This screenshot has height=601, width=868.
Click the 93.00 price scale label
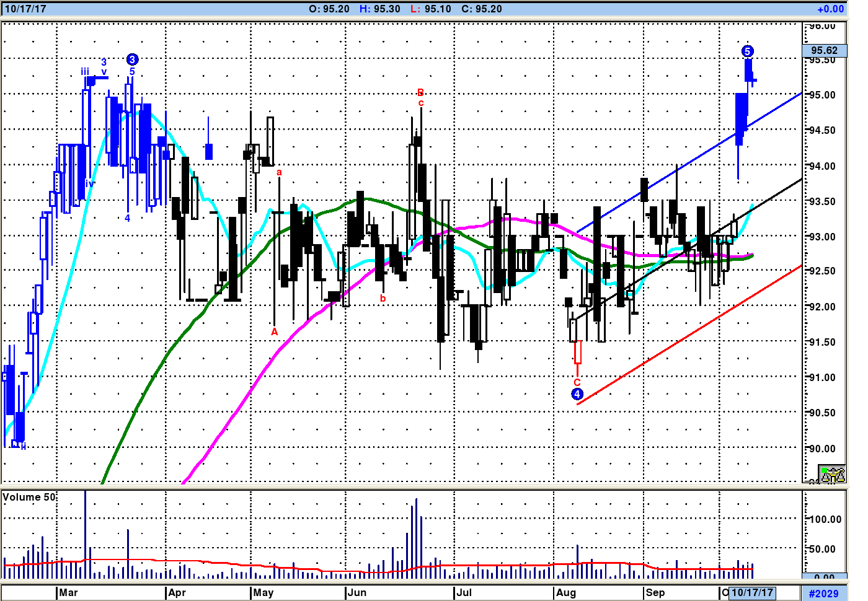[822, 237]
